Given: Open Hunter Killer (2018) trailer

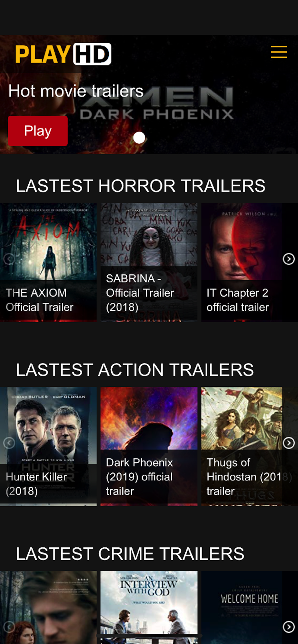Looking at the screenshot, I should [x=48, y=446].
